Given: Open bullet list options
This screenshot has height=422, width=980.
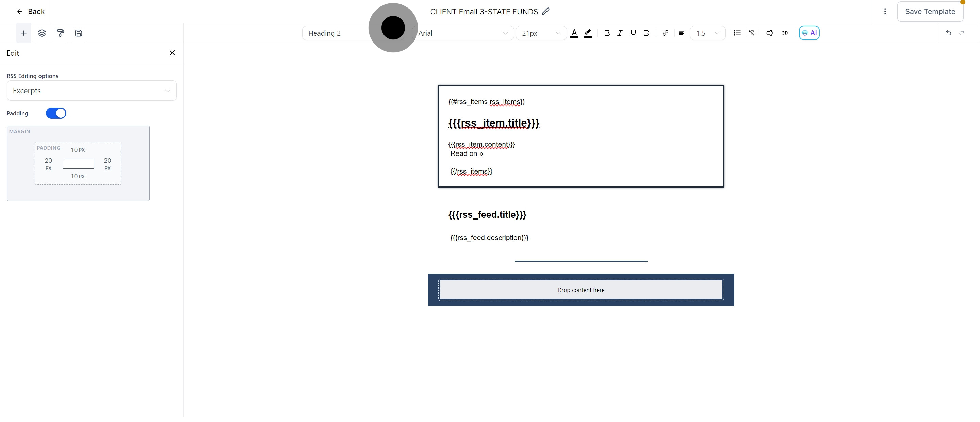Looking at the screenshot, I should point(737,33).
